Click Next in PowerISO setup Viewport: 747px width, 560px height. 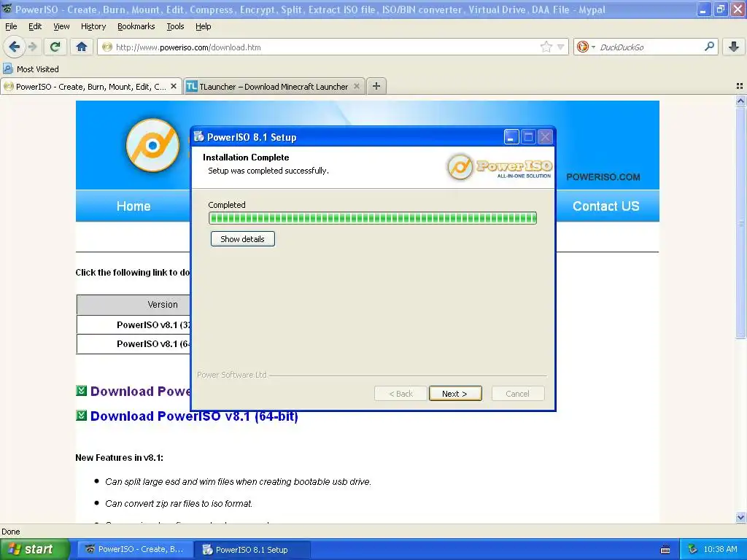coord(455,393)
